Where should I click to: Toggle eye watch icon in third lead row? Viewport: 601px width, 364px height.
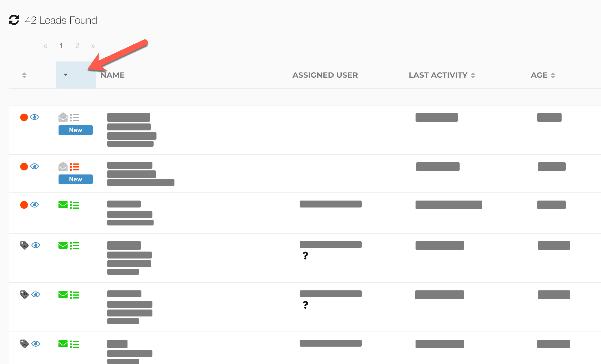click(x=34, y=205)
